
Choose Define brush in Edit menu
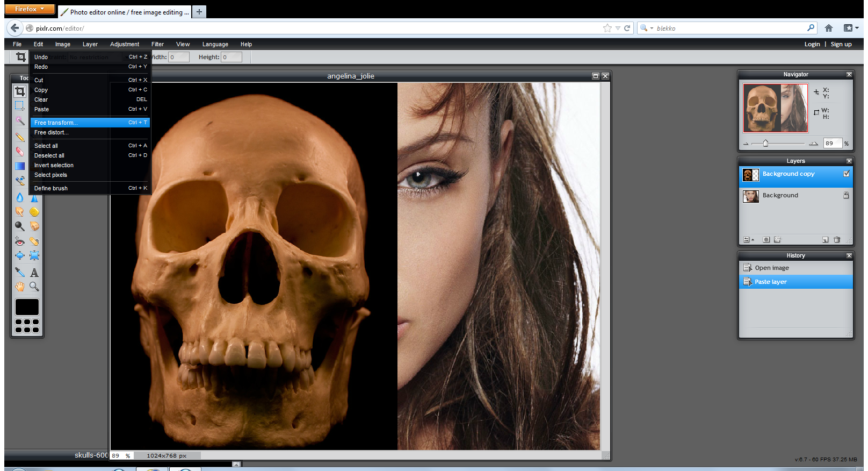click(90, 188)
